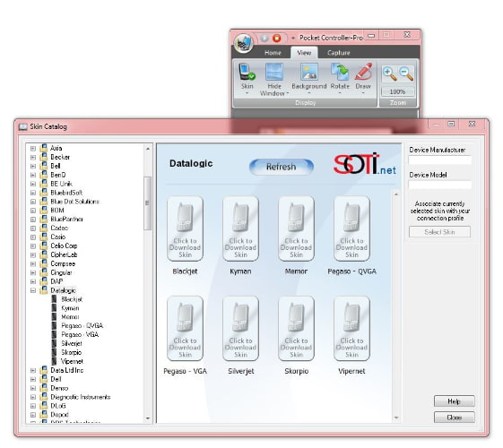Viewport: 503px width, 448px height.
Task: Download the Vipernet skin thumbnail
Action: [351, 329]
